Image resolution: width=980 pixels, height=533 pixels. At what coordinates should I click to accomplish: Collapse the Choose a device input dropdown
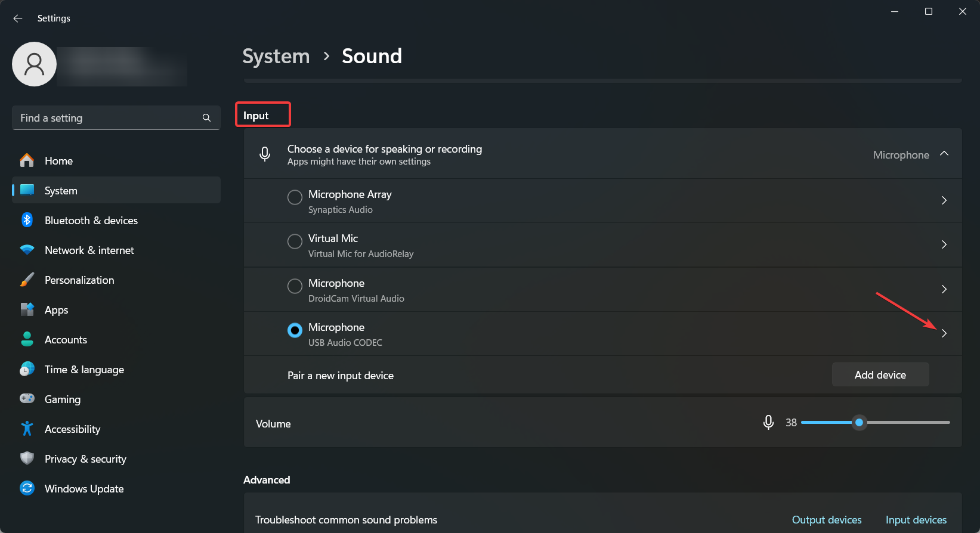pos(944,154)
